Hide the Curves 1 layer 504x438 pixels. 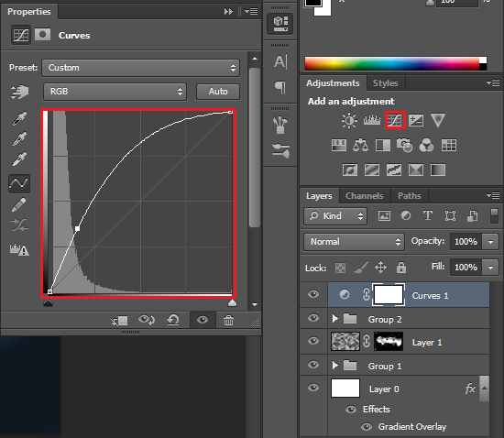(x=313, y=294)
